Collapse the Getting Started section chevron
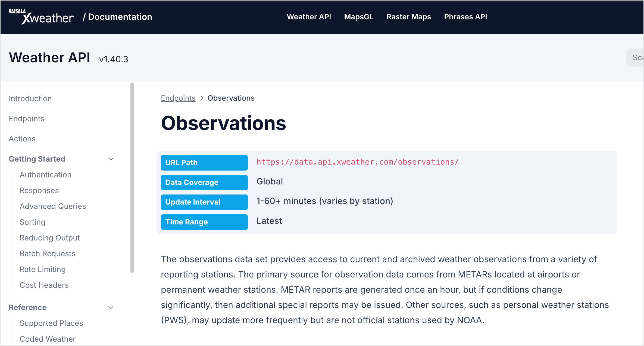This screenshot has height=346, width=644. point(111,159)
